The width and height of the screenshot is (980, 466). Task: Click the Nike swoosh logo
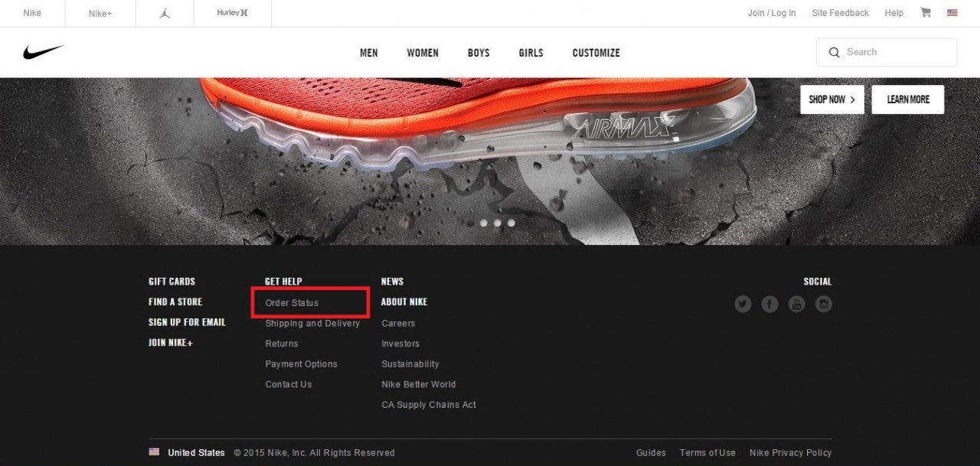(43, 53)
